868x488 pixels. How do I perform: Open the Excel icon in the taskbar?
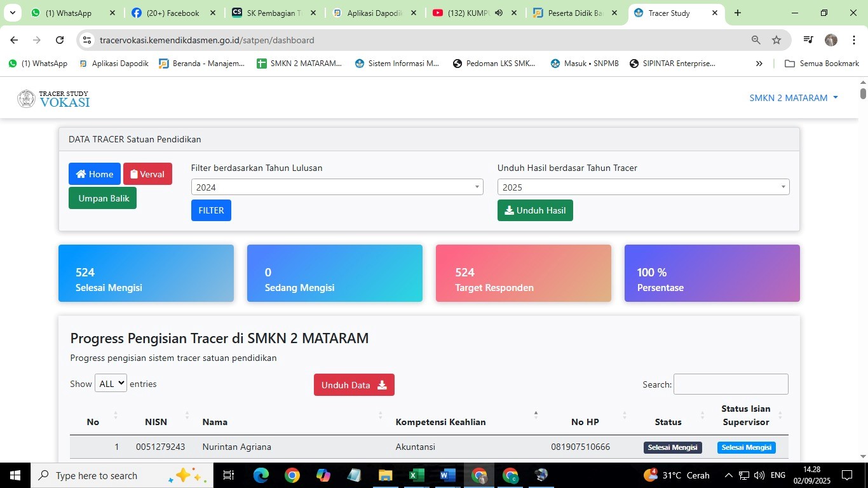(416, 475)
